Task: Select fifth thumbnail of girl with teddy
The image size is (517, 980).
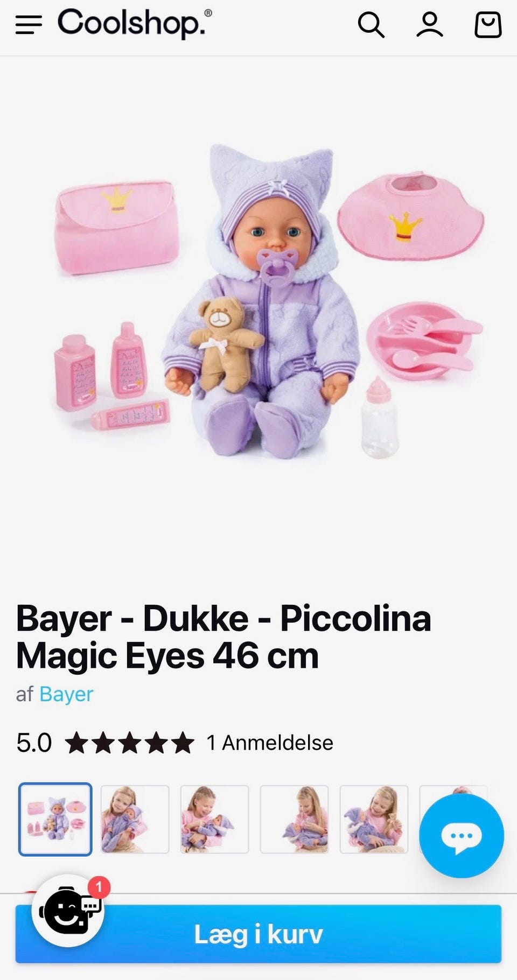Action: coord(374,819)
